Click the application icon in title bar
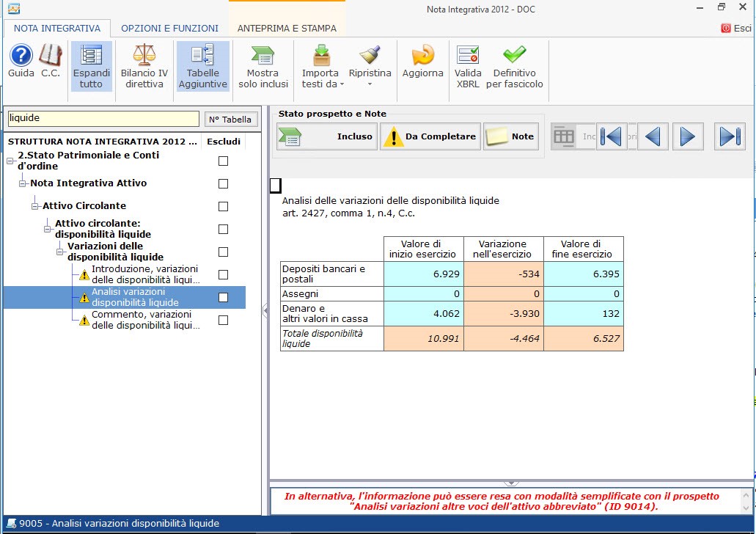The width and height of the screenshot is (756, 534). (13, 9)
